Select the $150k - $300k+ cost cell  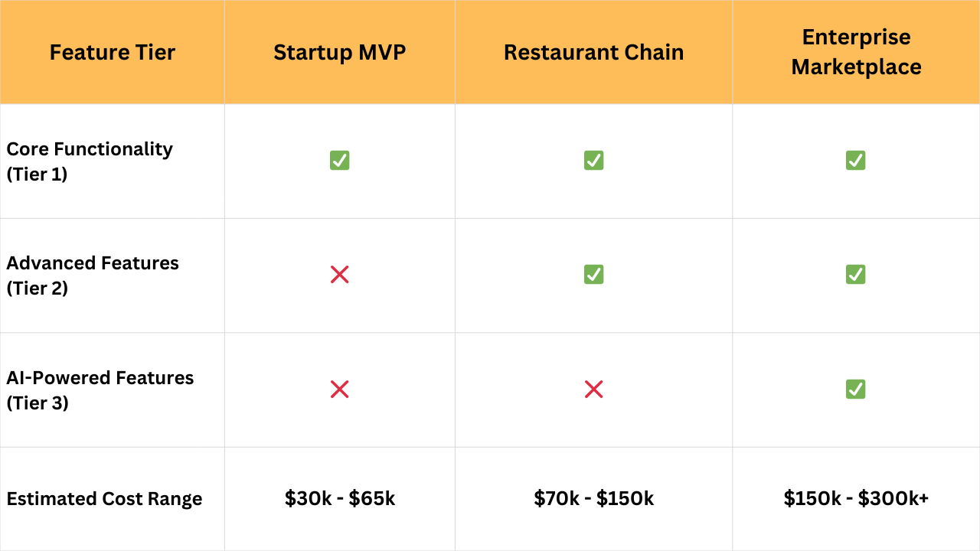tap(856, 499)
